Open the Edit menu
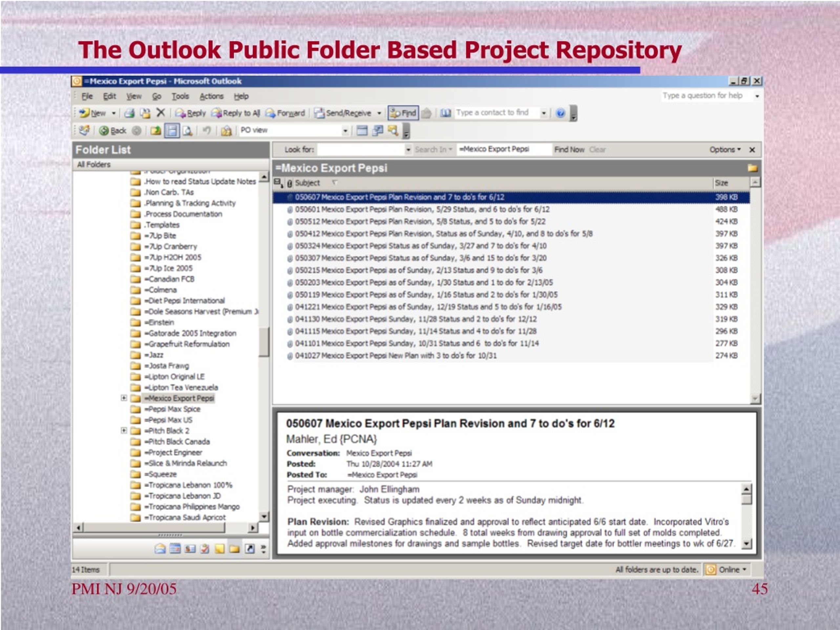The image size is (840, 630). [x=109, y=96]
